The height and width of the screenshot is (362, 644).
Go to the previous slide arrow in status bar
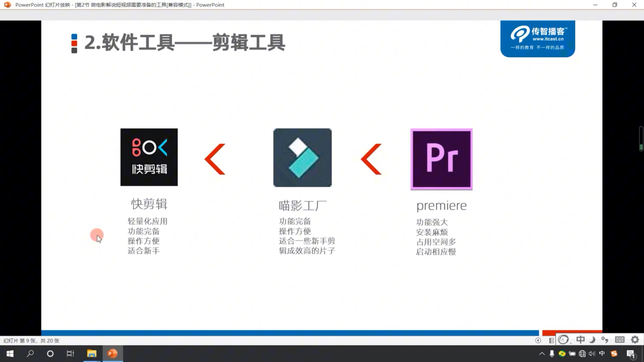(538, 340)
